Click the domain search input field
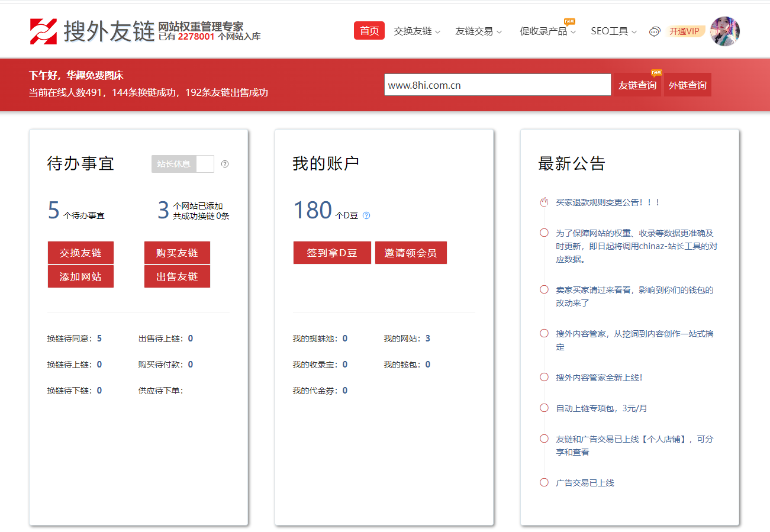This screenshot has height=532, width=770. point(498,85)
